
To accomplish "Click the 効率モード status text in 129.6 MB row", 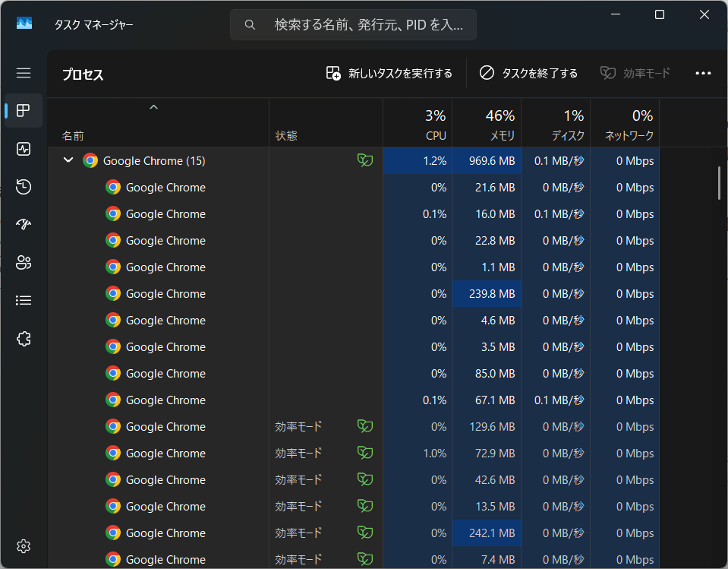I will (x=298, y=426).
